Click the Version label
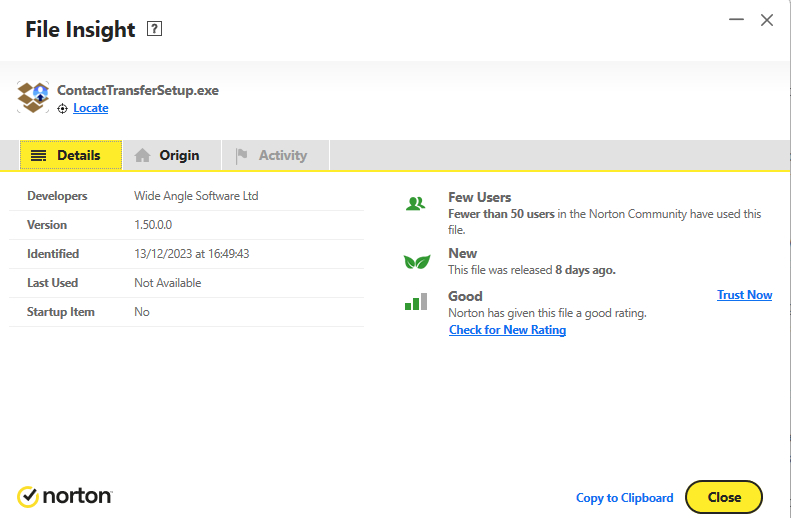Viewport: 791px width, 518px height. coord(47,225)
